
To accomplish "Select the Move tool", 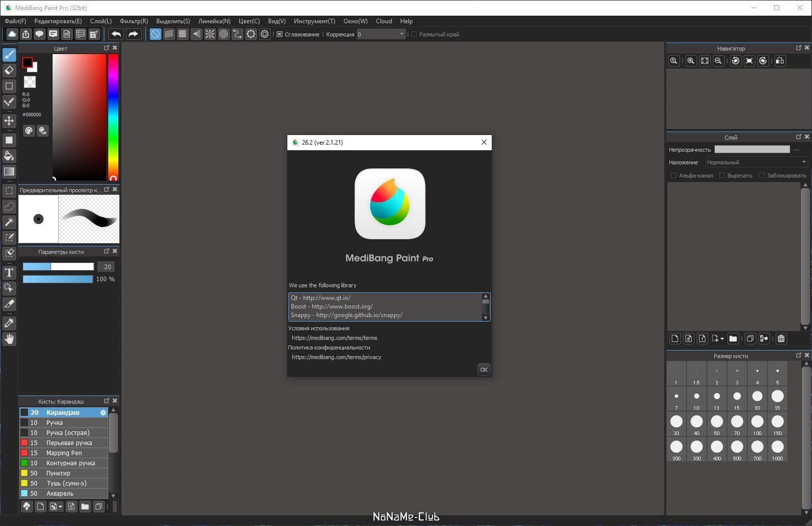I will [x=9, y=120].
